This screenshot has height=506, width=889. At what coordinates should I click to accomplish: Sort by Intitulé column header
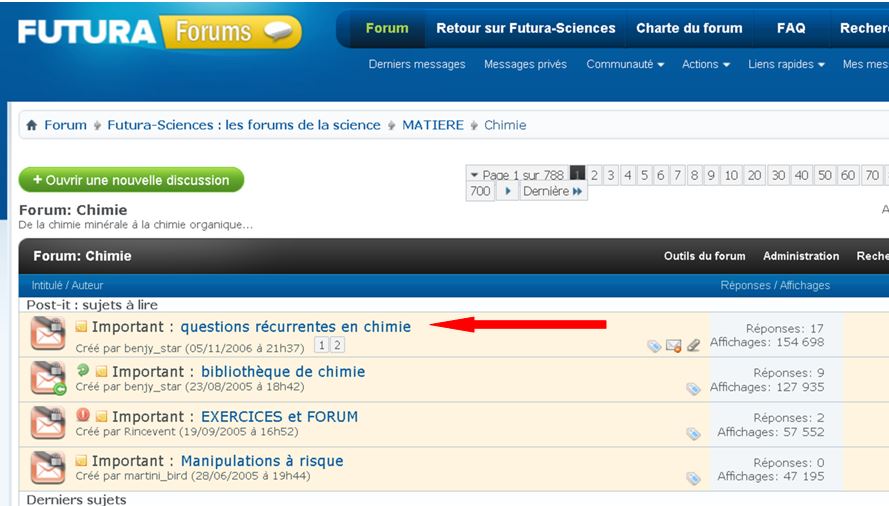46,285
